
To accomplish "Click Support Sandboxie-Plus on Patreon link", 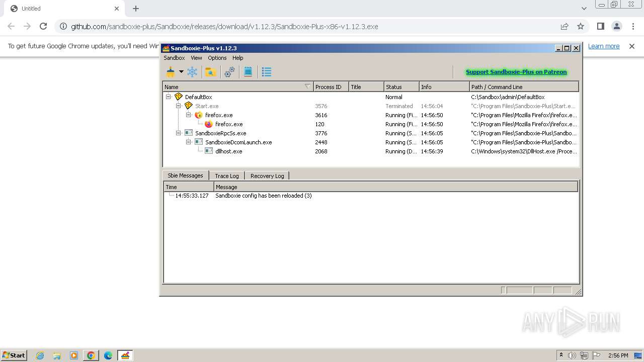I will click(x=516, y=72).
